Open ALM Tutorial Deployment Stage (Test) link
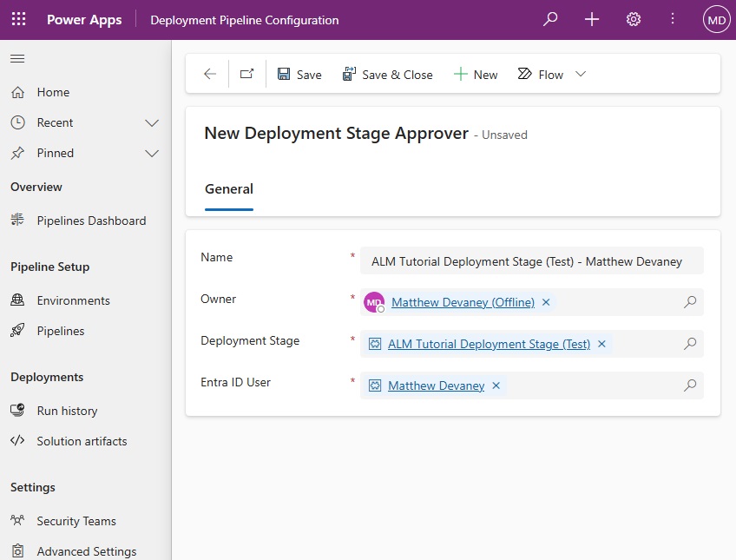Viewport: 736px width, 560px height. coord(489,344)
